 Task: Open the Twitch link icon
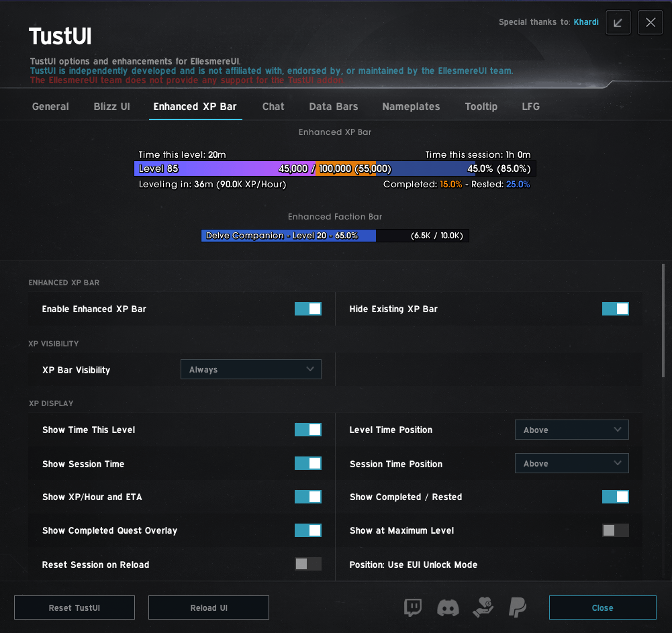point(413,607)
